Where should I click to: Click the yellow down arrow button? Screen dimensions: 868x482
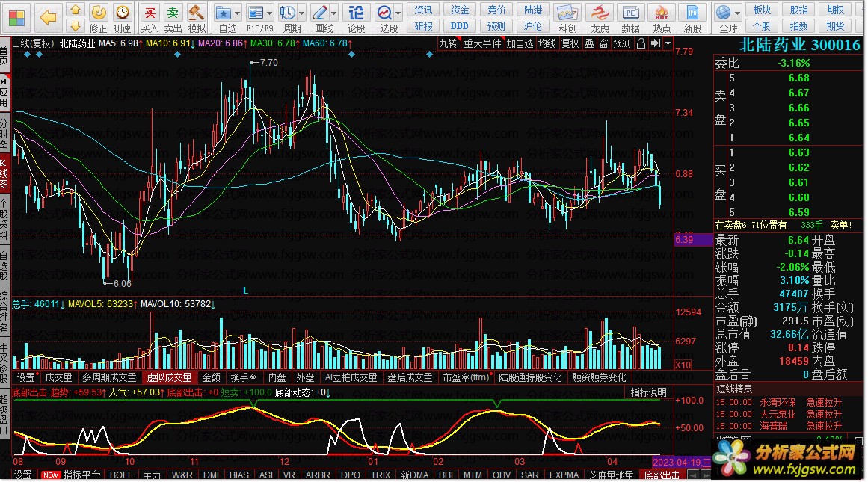pos(76,25)
